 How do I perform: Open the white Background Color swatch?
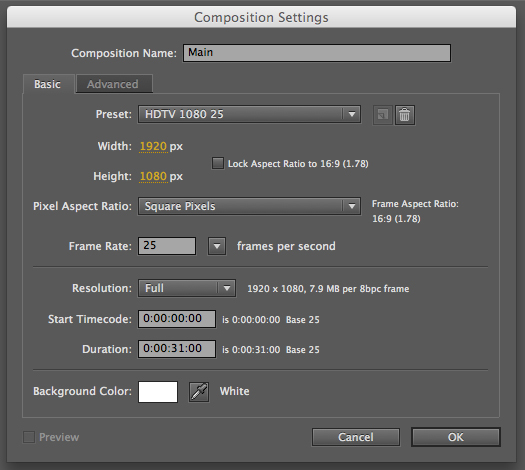[158, 392]
